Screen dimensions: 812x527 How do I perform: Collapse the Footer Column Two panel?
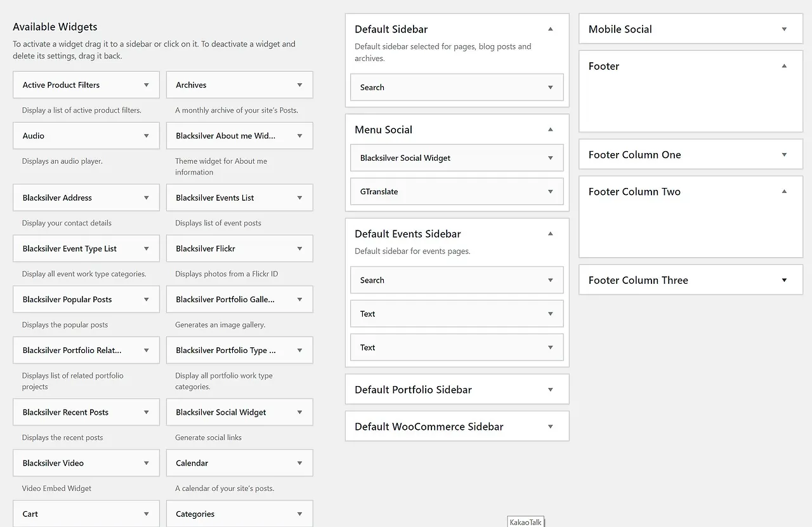(x=784, y=192)
